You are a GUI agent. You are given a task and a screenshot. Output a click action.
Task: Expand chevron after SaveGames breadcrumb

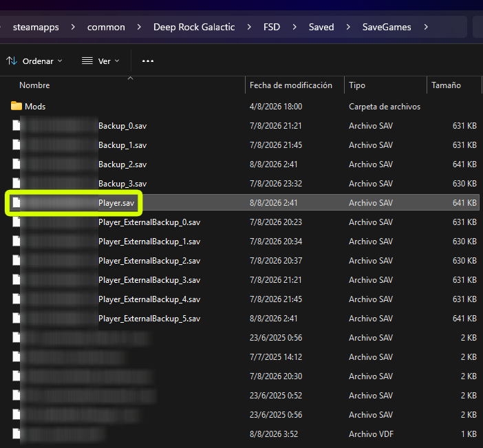pos(426,27)
